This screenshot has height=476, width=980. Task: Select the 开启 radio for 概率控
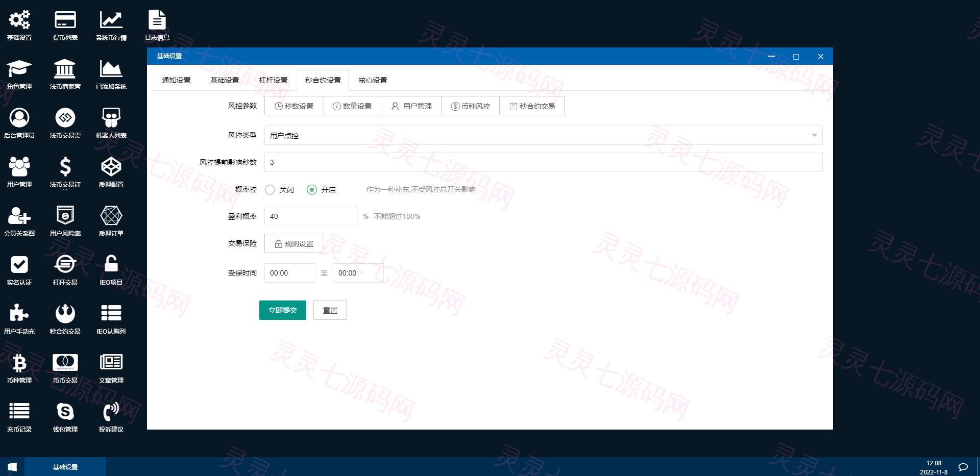(312, 190)
